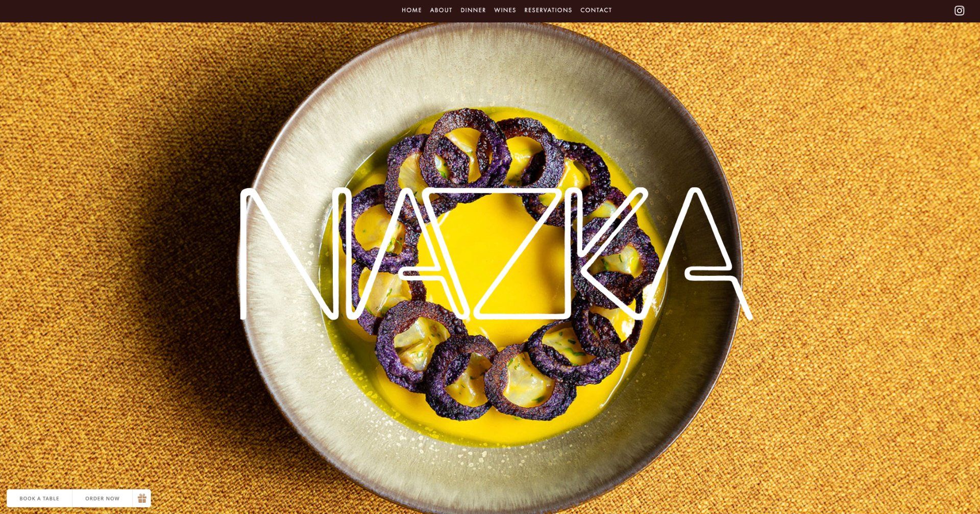Open the ABOUT menu item

441,10
